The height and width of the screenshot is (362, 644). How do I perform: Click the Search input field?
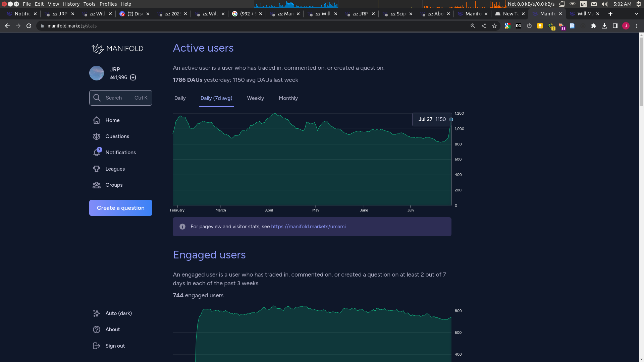tap(121, 98)
